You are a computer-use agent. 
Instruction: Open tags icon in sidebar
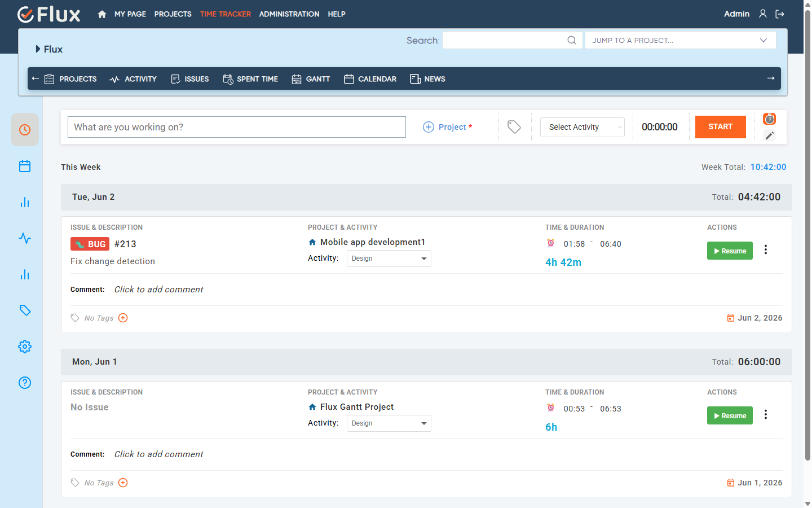point(25,310)
